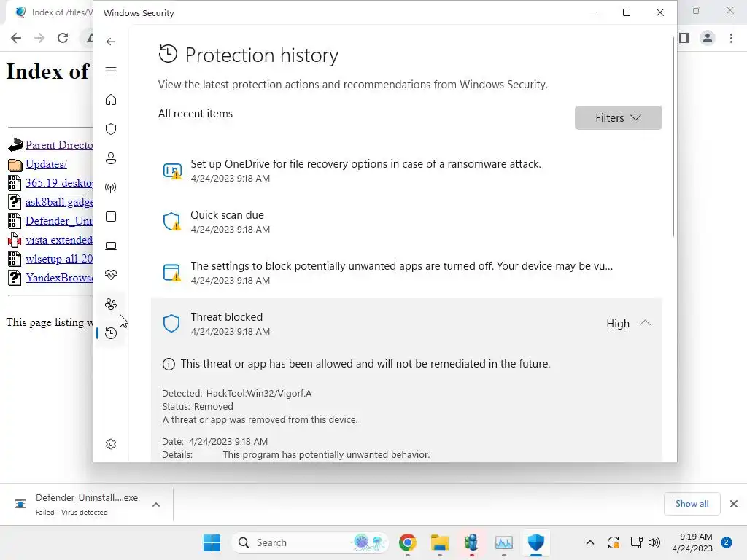Image resolution: width=747 pixels, height=560 pixels.
Task: Click the vista extended file link
Action: pos(59,240)
